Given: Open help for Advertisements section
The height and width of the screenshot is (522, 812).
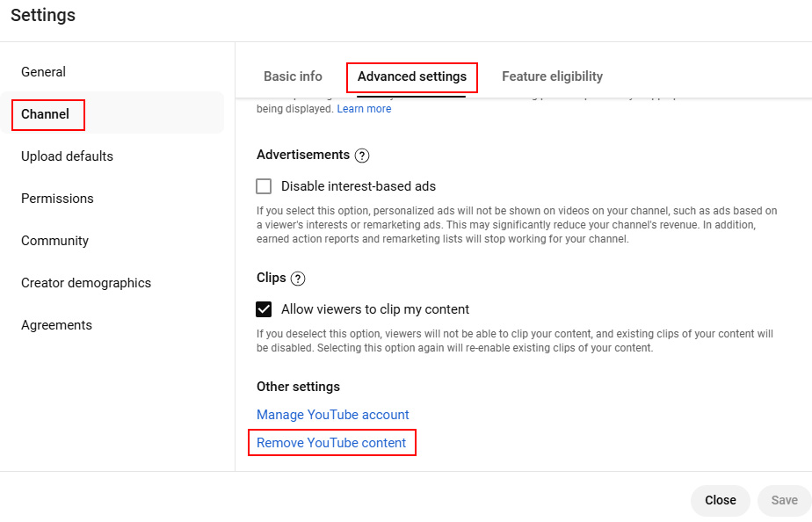Looking at the screenshot, I should pos(362,156).
